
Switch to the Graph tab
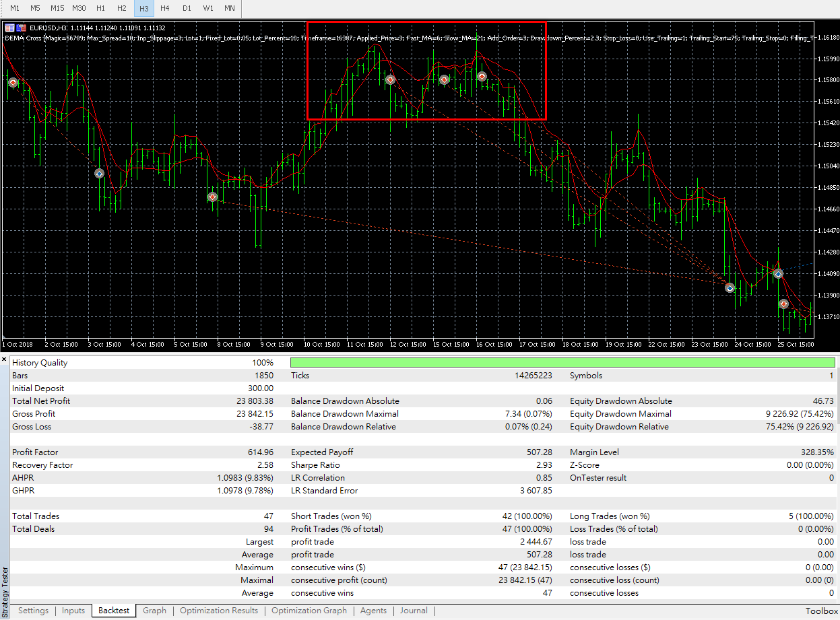(154, 611)
